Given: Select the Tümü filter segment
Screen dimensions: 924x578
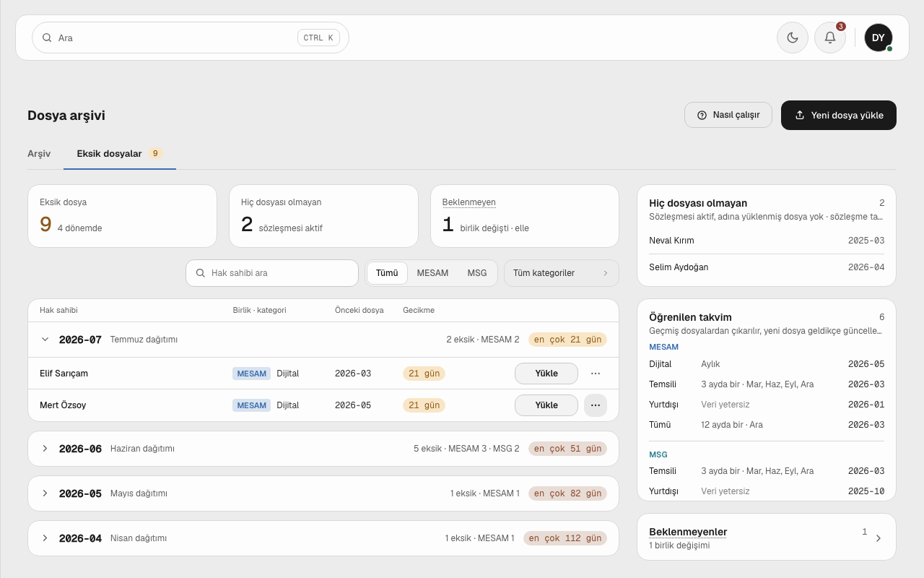Looking at the screenshot, I should pos(387,273).
